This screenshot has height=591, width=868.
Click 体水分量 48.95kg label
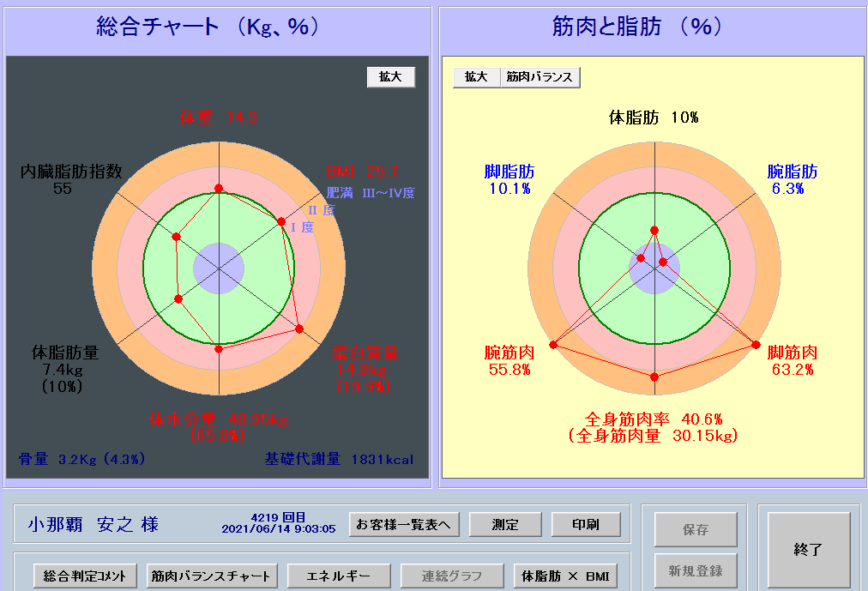click(x=218, y=427)
